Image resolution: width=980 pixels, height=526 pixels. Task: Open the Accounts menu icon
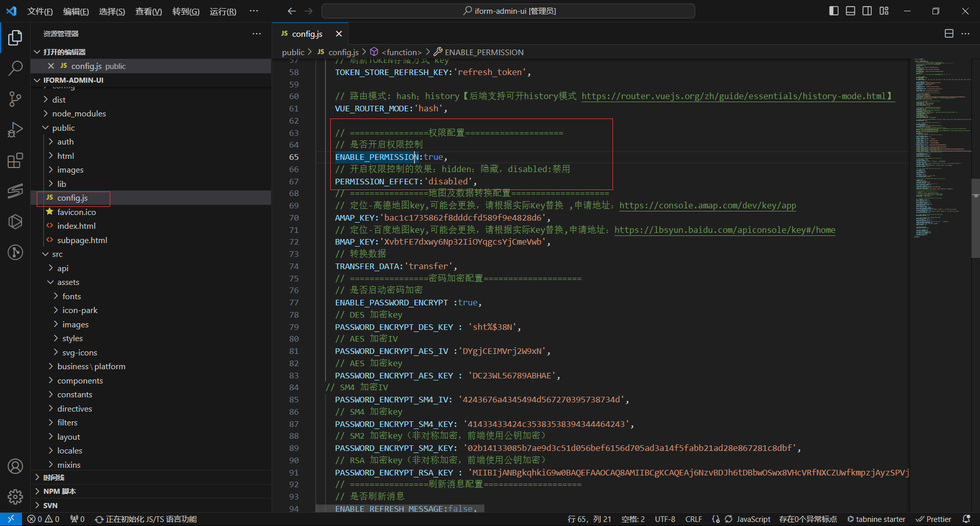pyautogui.click(x=15, y=466)
